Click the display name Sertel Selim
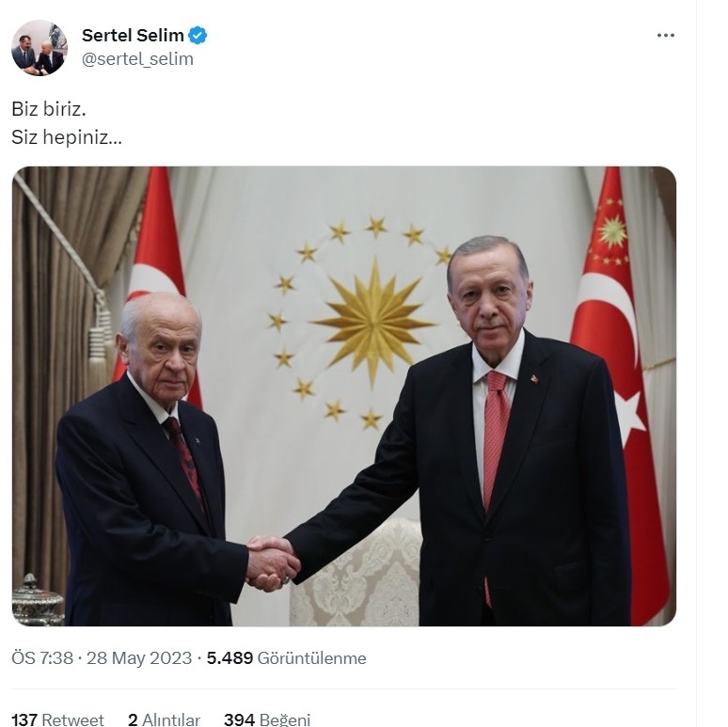This screenshot has width=728, height=727. coord(133,36)
